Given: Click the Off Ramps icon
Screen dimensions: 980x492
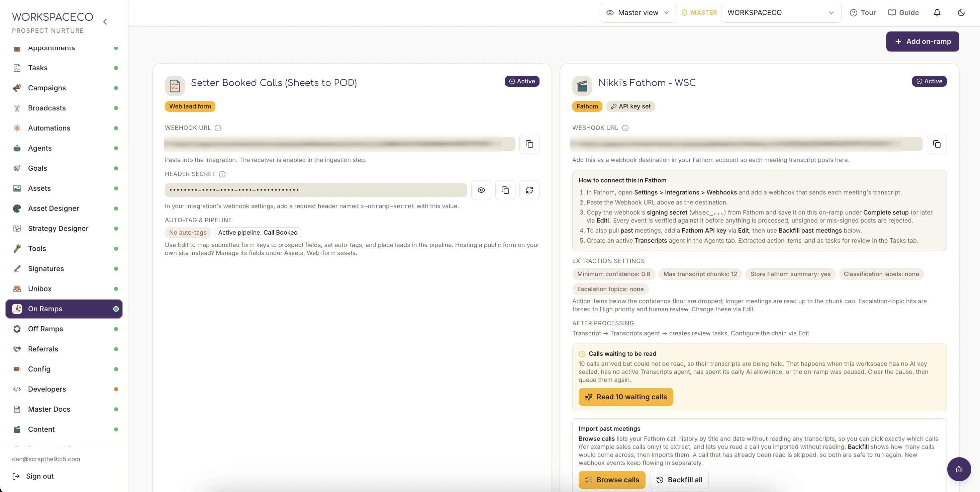Looking at the screenshot, I should tap(17, 329).
